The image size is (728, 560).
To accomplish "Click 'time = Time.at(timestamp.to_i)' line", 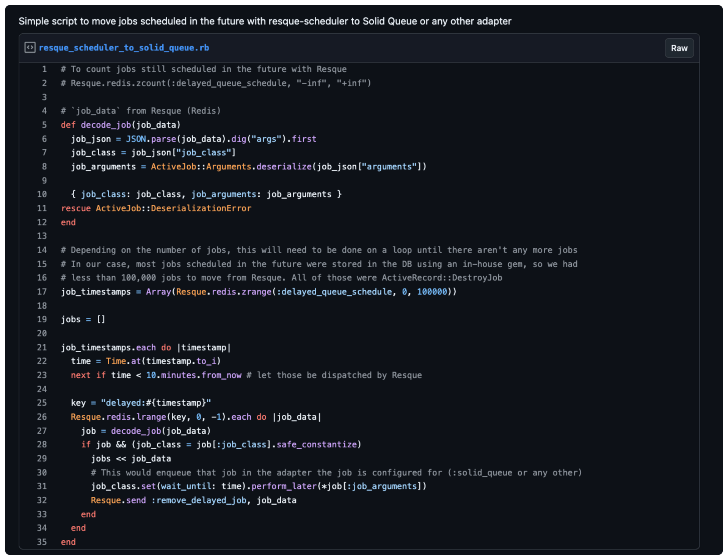I will tap(146, 361).
